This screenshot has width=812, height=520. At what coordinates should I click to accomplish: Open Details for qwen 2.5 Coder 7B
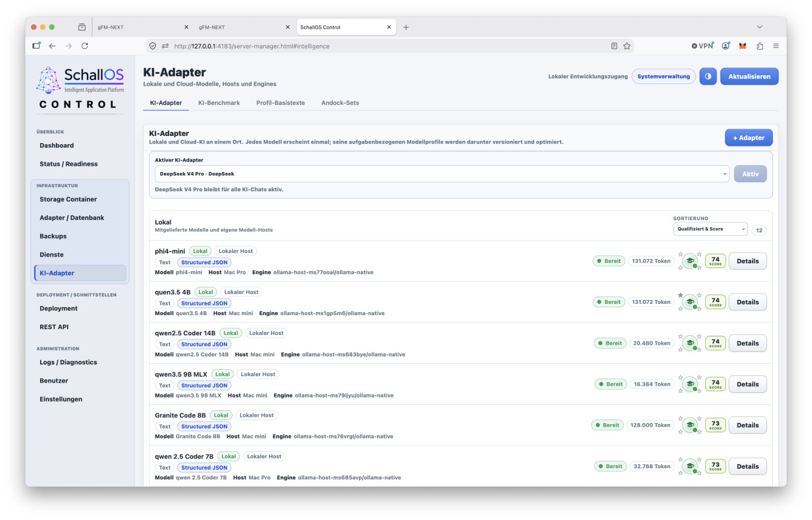[748, 467]
